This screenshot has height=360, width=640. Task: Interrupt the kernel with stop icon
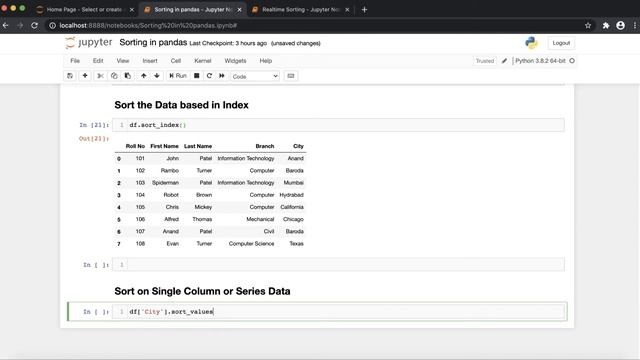[x=196, y=76]
